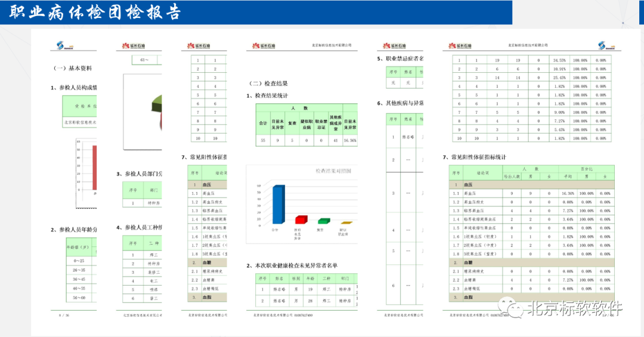Click heading 7、常见阳性体征指标统计 on last page
This screenshot has width=644, height=337.
pyautogui.click(x=475, y=157)
